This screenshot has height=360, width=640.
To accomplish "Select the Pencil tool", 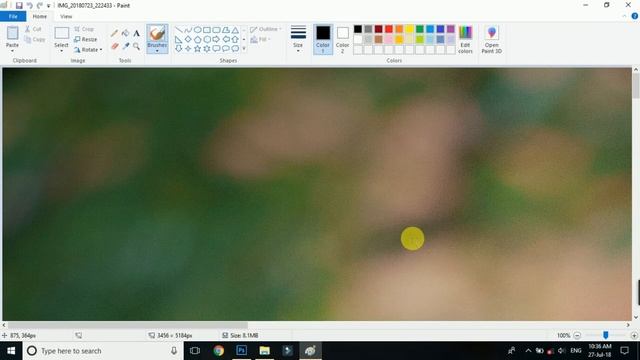I will tap(114, 33).
